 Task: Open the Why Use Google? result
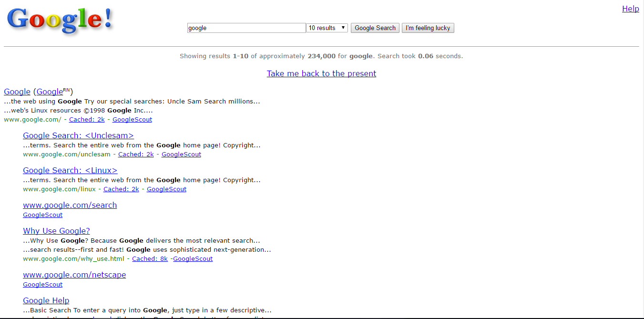(x=56, y=231)
